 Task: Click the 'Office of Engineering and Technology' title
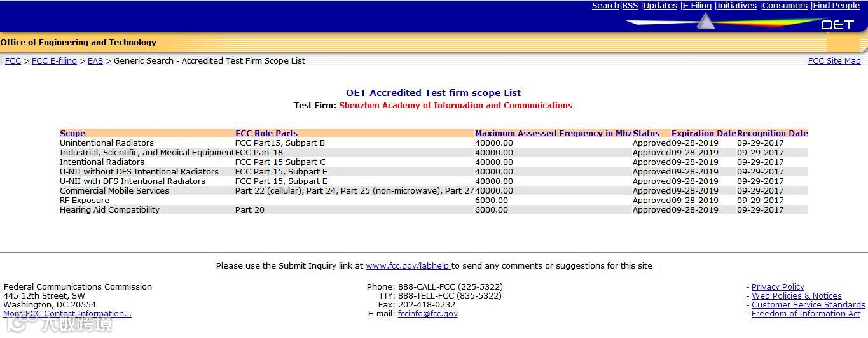(78, 43)
